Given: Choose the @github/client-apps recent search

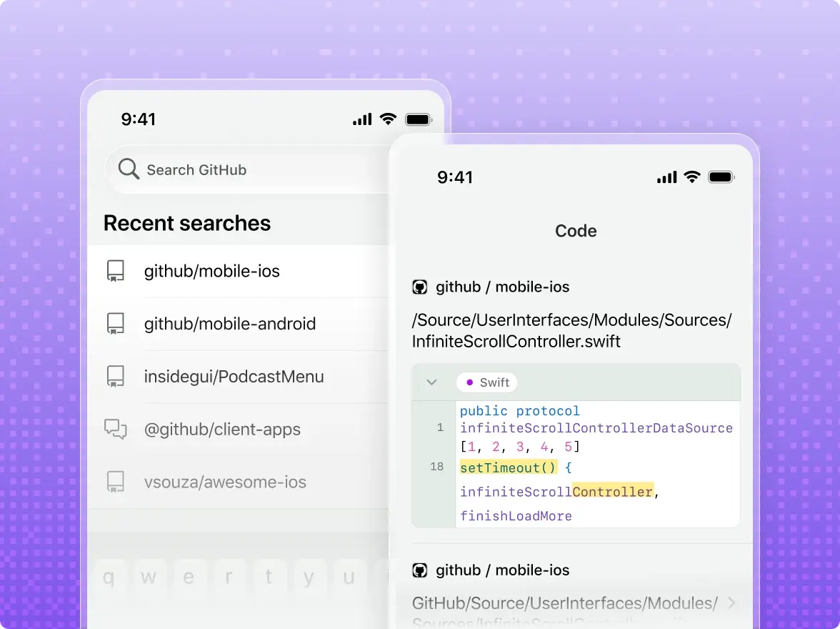Looking at the screenshot, I should (239, 429).
